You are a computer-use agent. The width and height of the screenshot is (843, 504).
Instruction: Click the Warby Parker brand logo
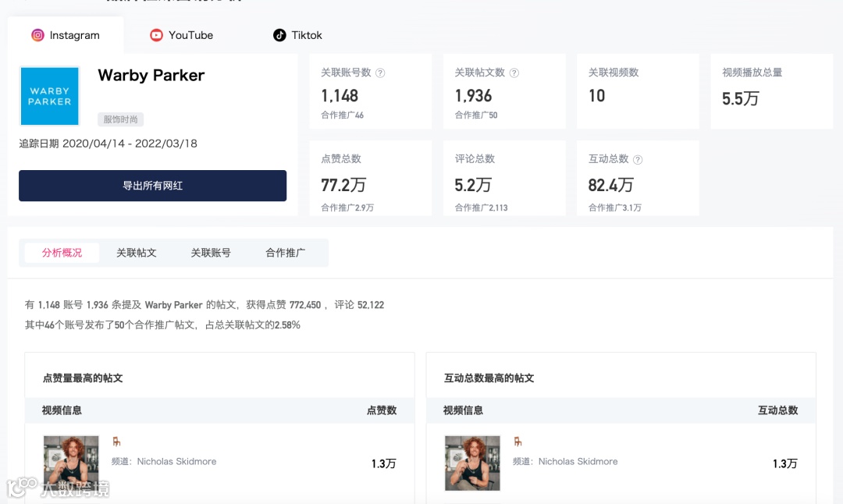coord(49,96)
